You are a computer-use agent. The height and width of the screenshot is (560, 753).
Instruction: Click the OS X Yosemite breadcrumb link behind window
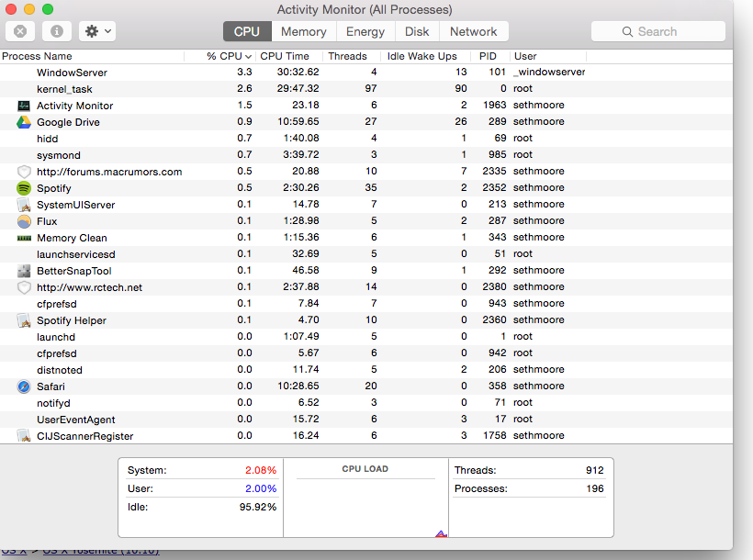click(101, 552)
